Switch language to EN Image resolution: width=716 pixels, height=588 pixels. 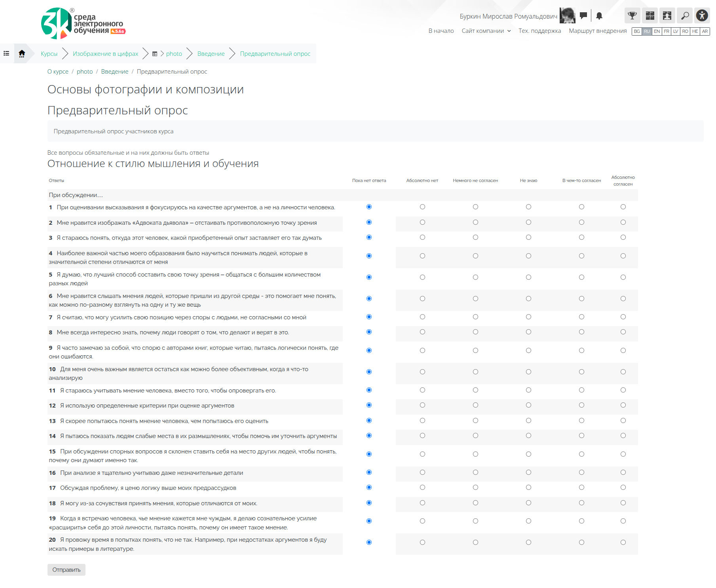click(657, 31)
